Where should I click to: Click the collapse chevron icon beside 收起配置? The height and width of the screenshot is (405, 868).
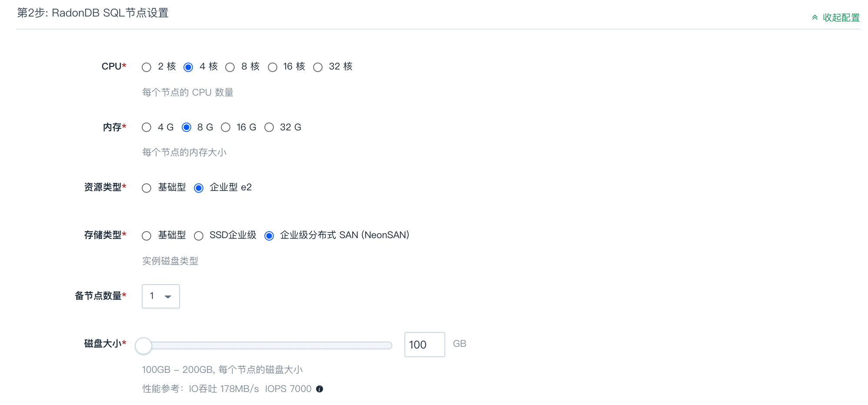tap(815, 17)
